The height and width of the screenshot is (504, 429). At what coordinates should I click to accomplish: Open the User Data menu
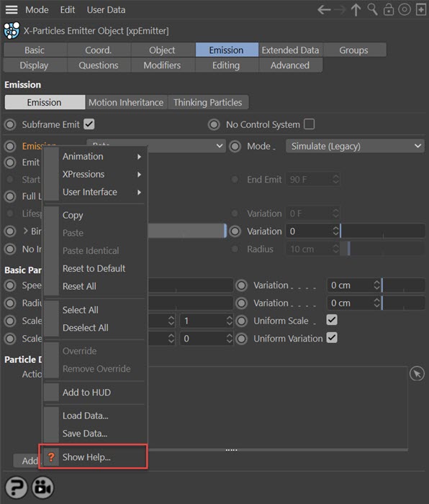[x=106, y=9]
